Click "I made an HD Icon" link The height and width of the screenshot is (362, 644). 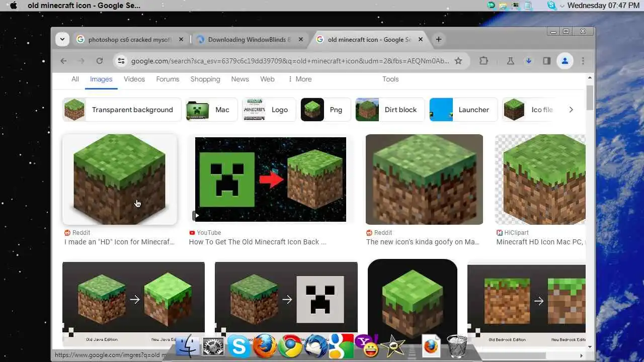(119, 242)
